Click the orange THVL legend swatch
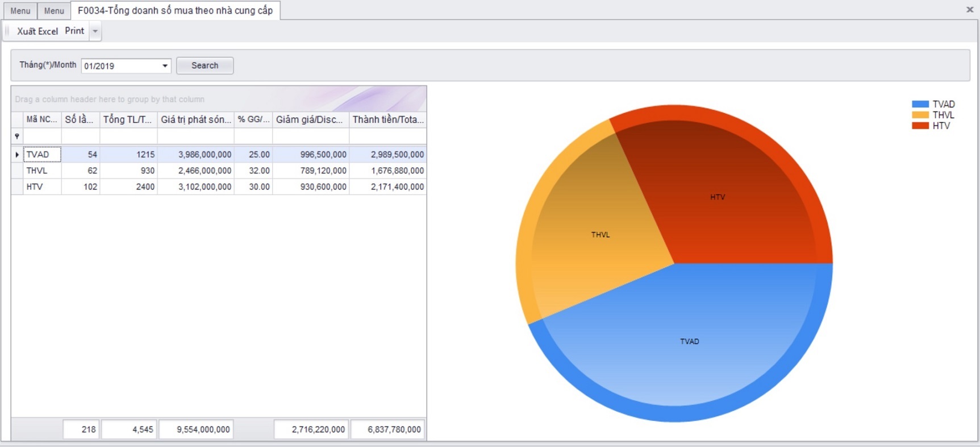This screenshot has width=980, height=447. 920,115
